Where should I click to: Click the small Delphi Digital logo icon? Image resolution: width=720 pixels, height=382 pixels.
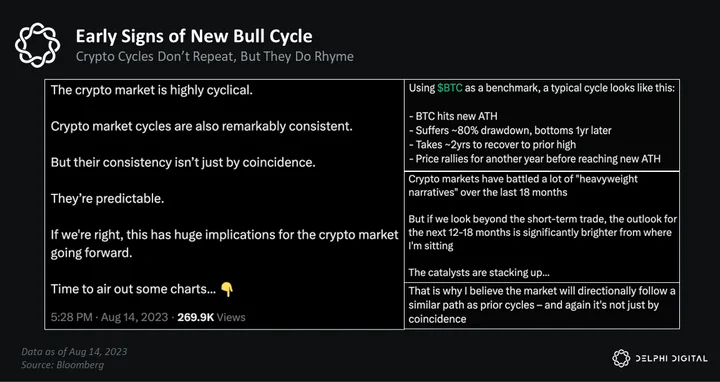pos(621,358)
